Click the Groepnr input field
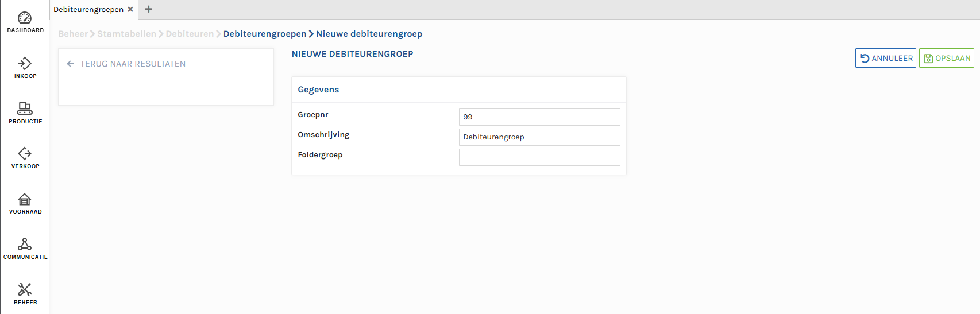This screenshot has height=314, width=980. (539, 117)
